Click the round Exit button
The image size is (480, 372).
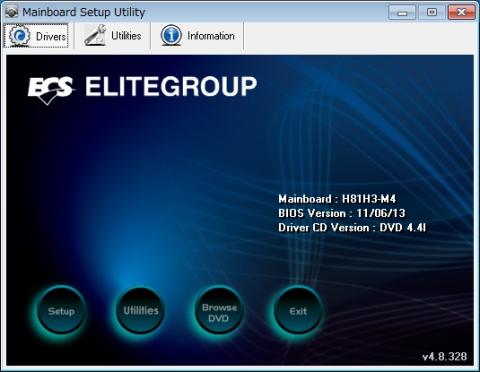coord(298,311)
